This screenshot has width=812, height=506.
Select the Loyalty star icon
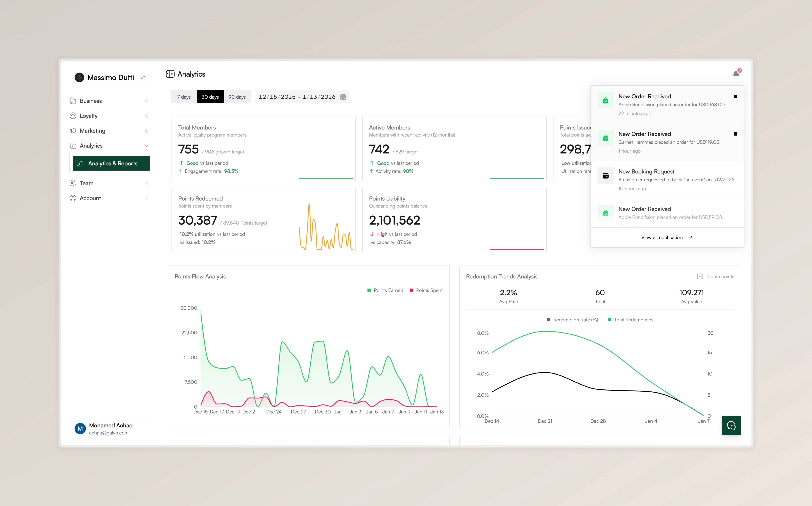point(73,116)
